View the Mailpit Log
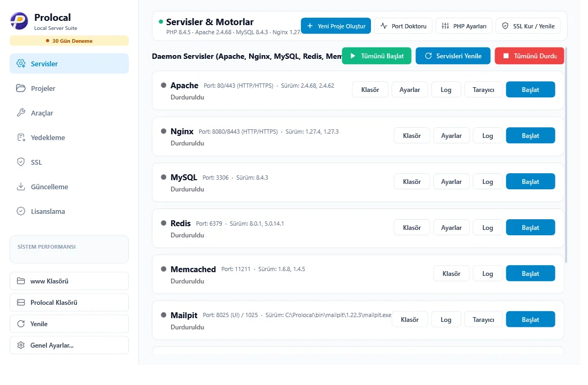The width and height of the screenshot is (588, 385). coord(446,319)
